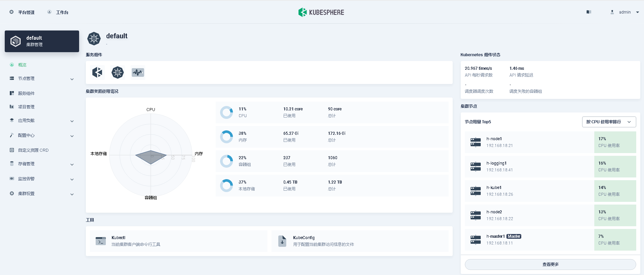The height and width of the screenshot is (275, 644).
Task: Click the Kubectl terminal icon
Action: coord(101,241)
